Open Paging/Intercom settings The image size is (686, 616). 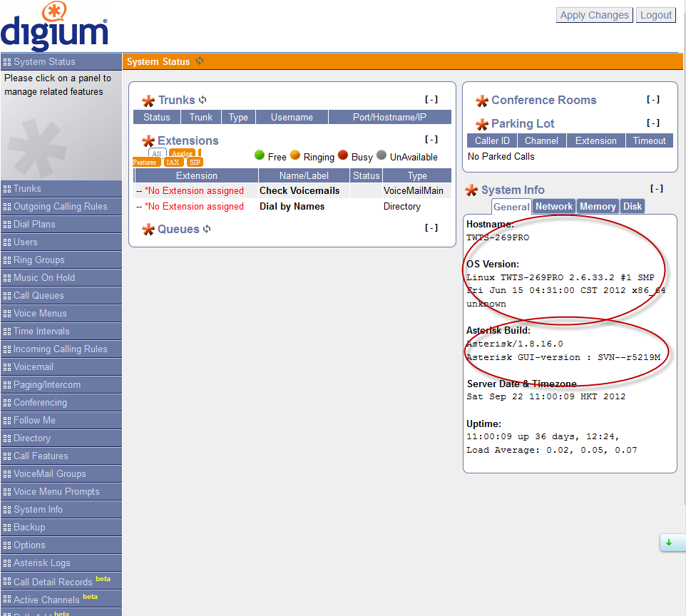61,385
